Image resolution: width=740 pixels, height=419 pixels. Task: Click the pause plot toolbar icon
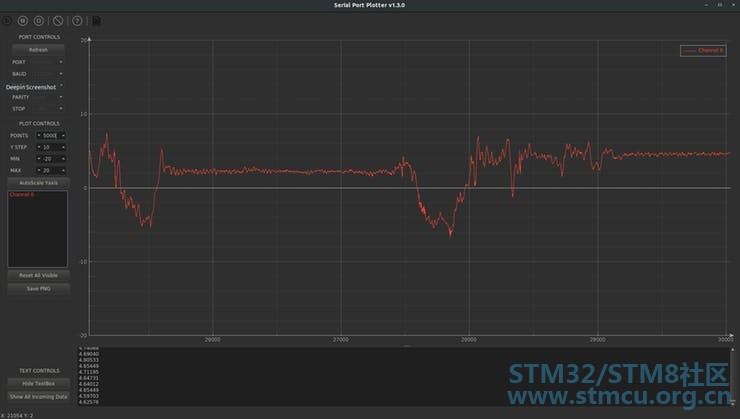[x=23, y=21]
